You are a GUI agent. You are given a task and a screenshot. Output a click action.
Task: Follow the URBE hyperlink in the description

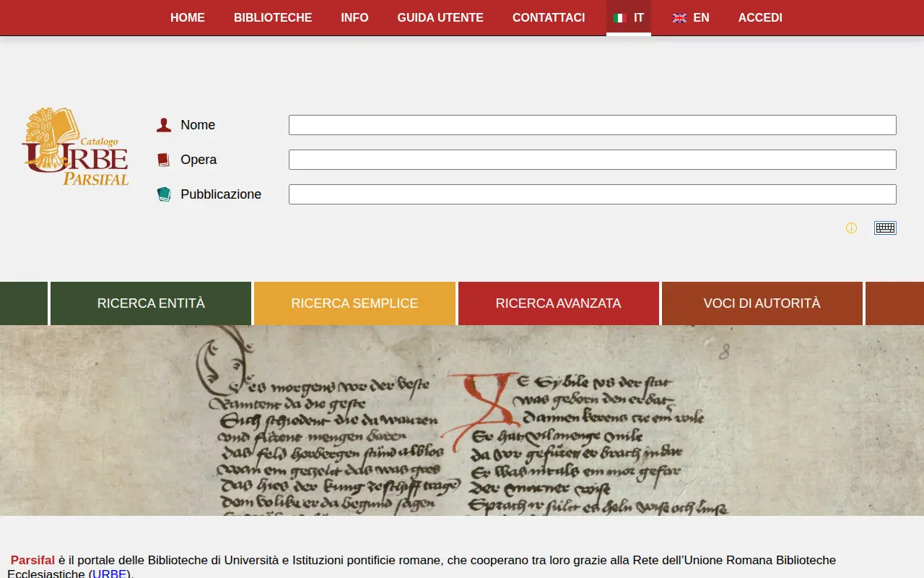pyautogui.click(x=110, y=574)
